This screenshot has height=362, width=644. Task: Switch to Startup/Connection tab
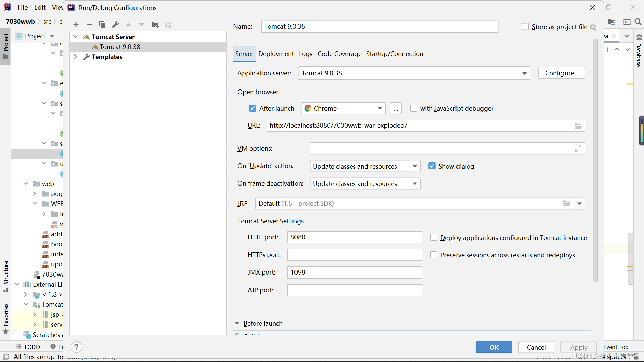(x=394, y=54)
